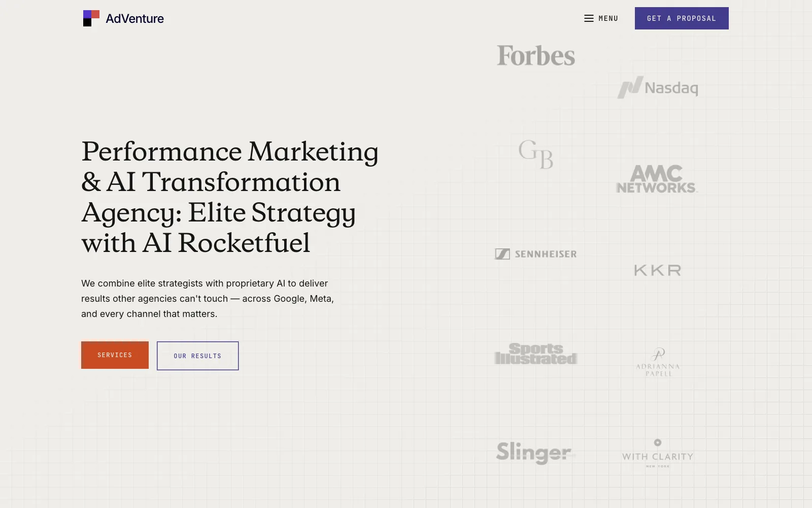The width and height of the screenshot is (812, 508).
Task: Open the hamburger MENU icon
Action: [589, 18]
